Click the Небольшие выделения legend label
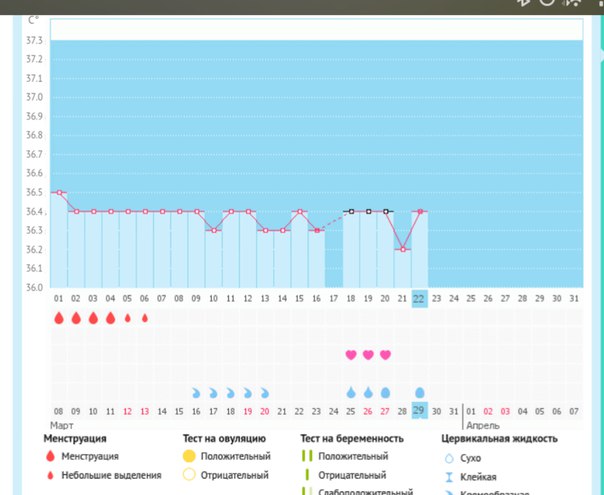Screen dimensions: 604x495 112,475
